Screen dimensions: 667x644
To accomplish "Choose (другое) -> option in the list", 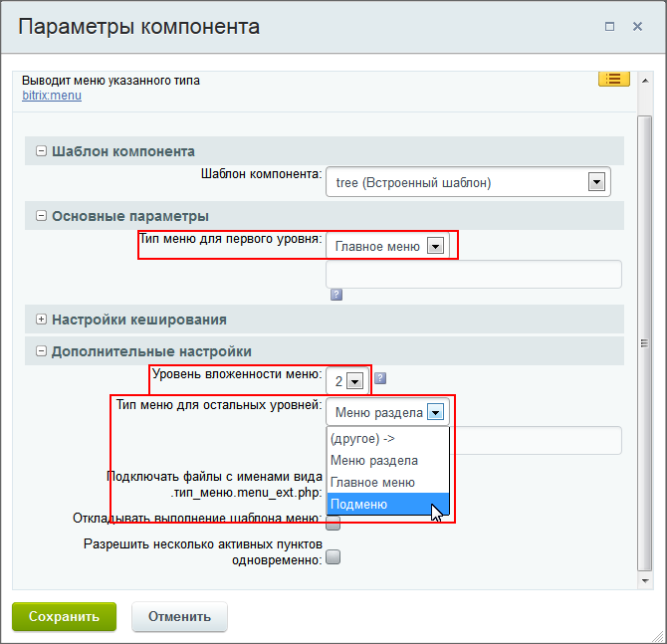I will (388, 439).
